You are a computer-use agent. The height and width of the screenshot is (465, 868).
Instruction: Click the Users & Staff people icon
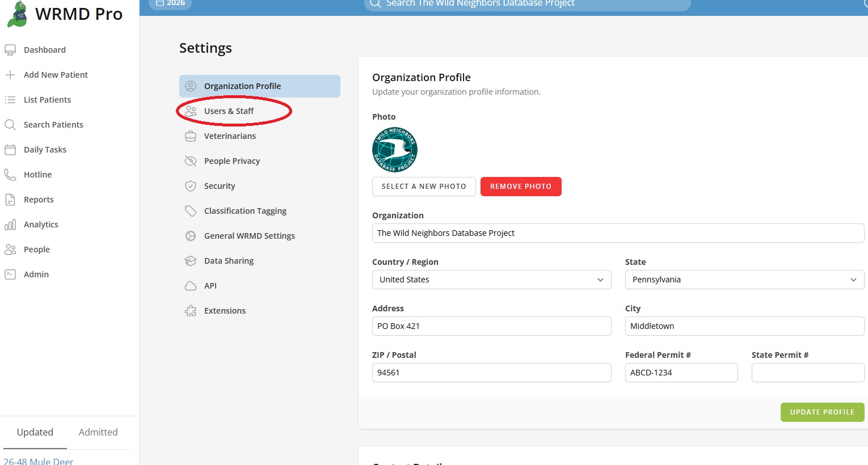point(191,111)
